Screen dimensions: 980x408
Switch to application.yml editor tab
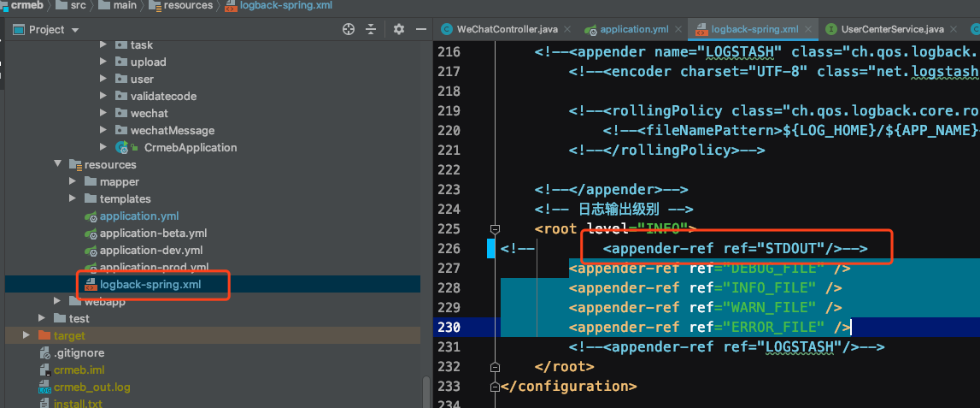pyautogui.click(x=634, y=29)
